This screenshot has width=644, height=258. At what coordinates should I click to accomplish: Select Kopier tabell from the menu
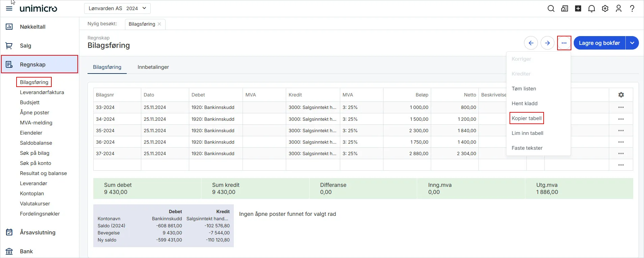coord(526,118)
